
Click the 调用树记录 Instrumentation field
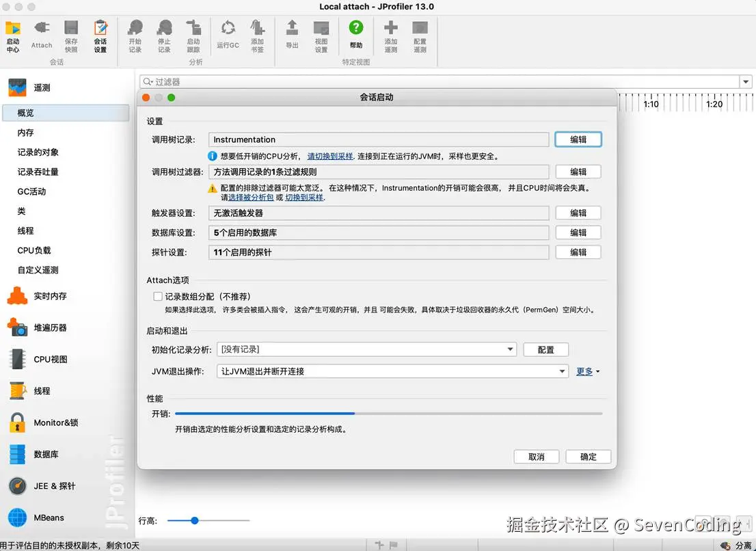point(379,139)
